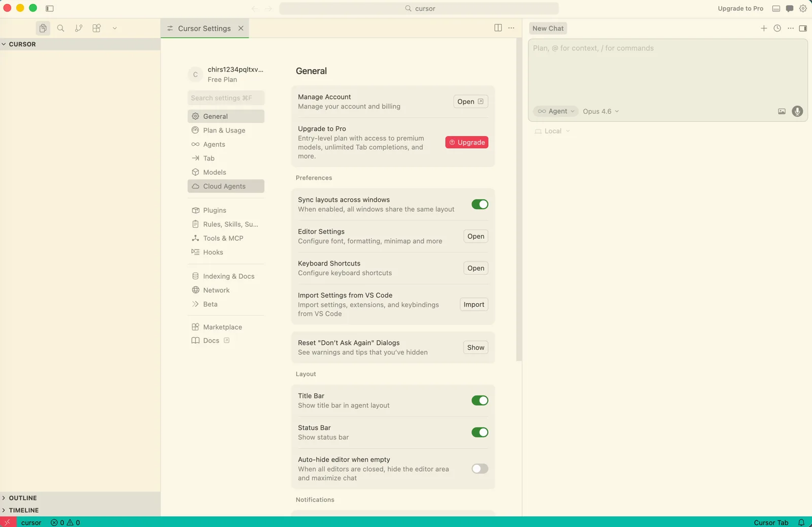Open the settings gear in title bar
This screenshot has height=527, width=812.
(x=803, y=9)
